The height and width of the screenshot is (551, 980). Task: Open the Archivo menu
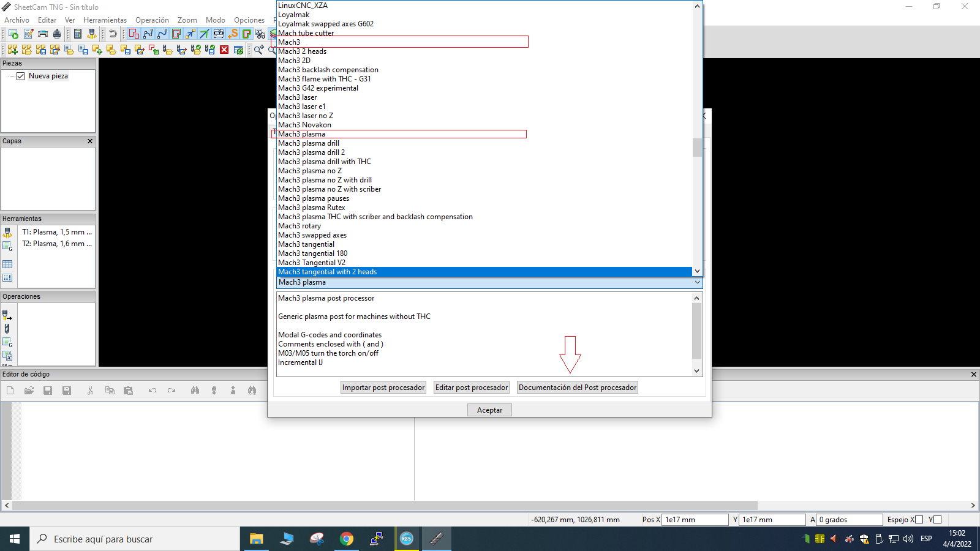[17, 20]
